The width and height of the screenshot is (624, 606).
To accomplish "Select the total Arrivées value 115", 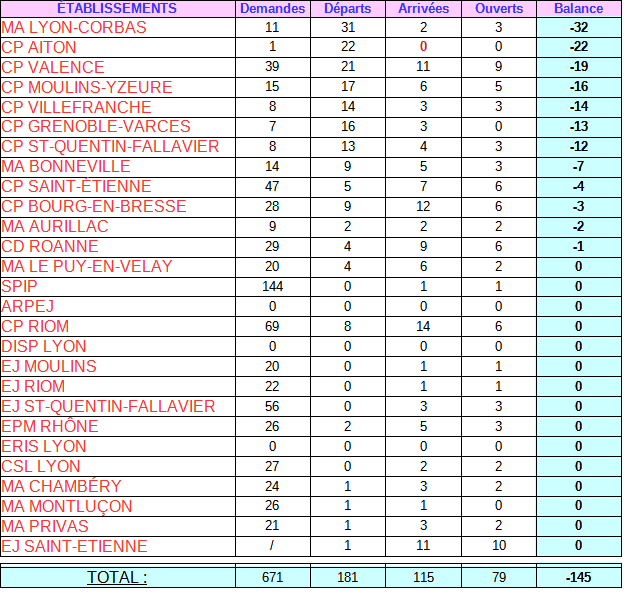I will pos(423,577).
